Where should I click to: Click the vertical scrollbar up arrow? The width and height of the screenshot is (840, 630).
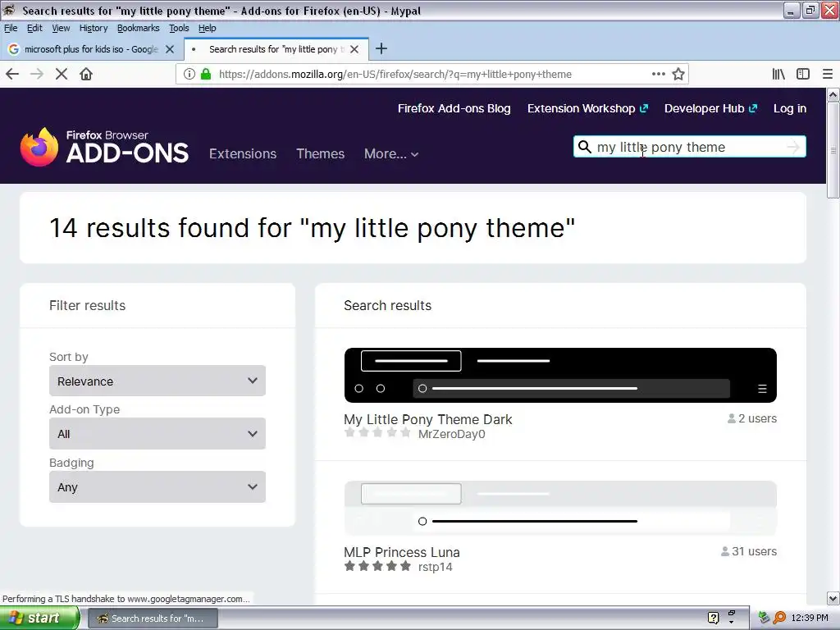(x=833, y=95)
